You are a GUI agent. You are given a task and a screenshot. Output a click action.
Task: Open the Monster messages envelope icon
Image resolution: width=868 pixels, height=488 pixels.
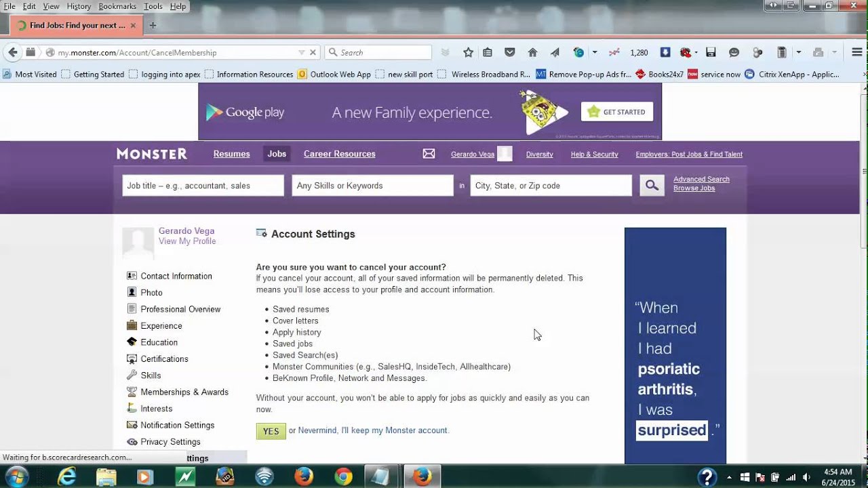(429, 154)
